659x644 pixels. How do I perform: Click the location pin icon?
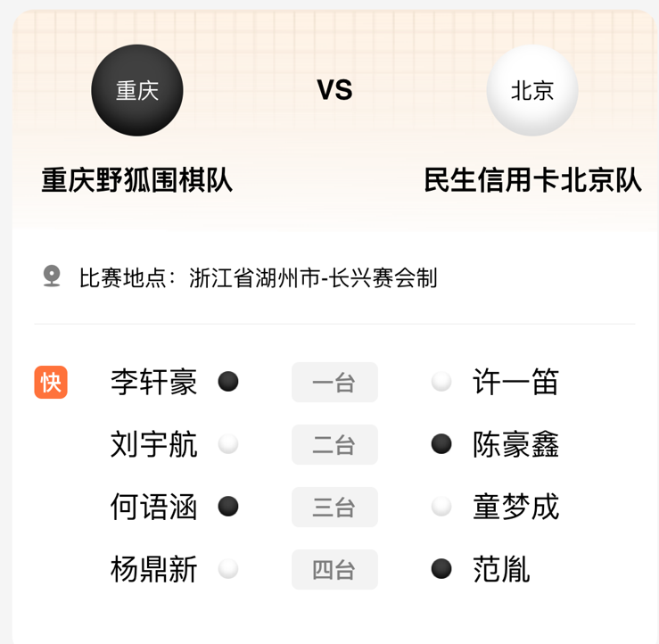click(52, 277)
